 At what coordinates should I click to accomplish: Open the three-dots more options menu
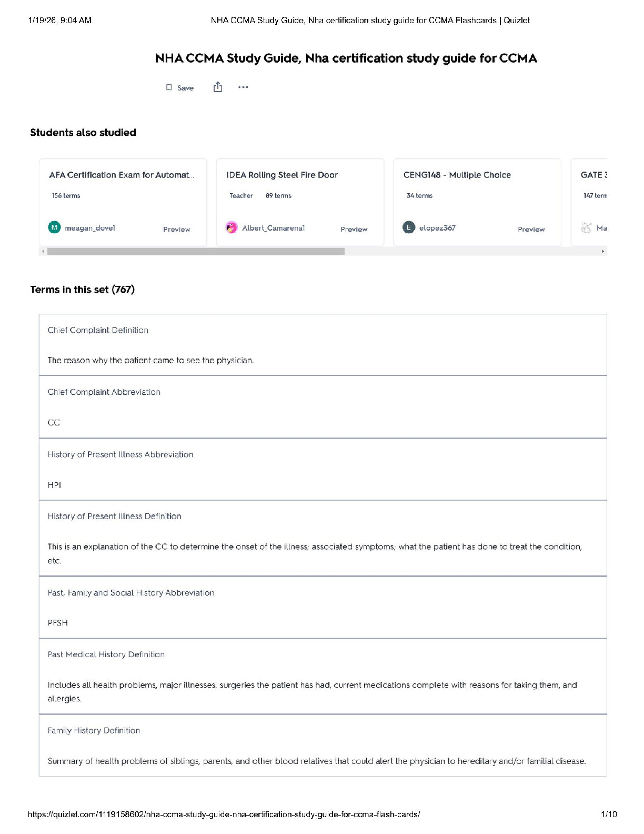243,87
